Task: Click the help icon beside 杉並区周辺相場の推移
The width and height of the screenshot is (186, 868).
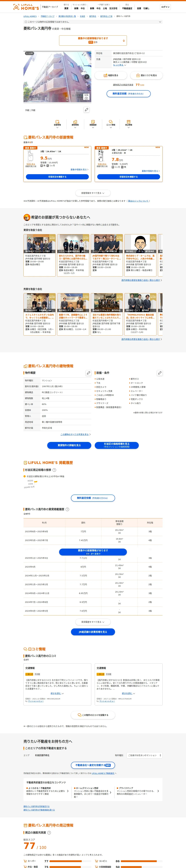Action: click(x=54, y=470)
